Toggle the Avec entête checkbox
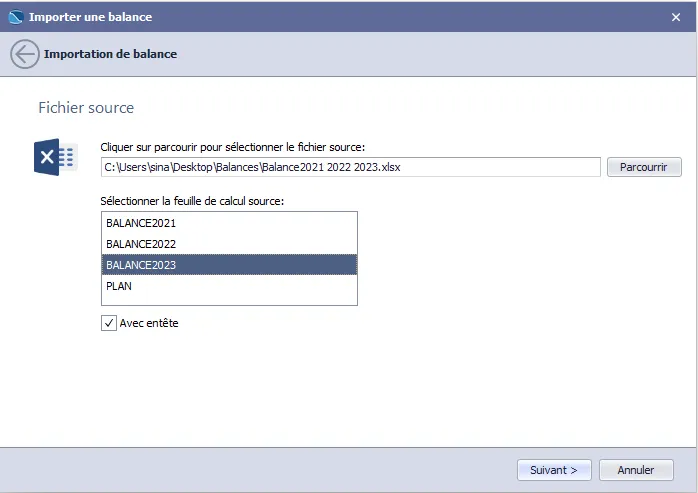Screen dimensions: 698x493 pos(109,323)
